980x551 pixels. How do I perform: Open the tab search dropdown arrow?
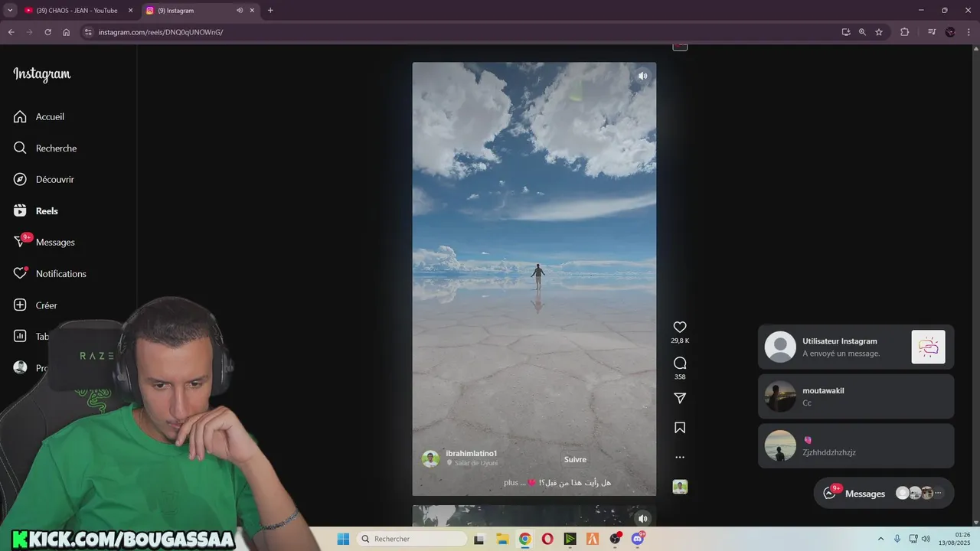10,11
